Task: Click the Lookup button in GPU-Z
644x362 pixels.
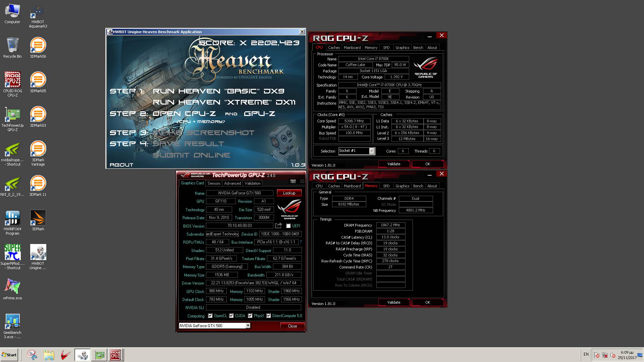Action: (x=289, y=193)
